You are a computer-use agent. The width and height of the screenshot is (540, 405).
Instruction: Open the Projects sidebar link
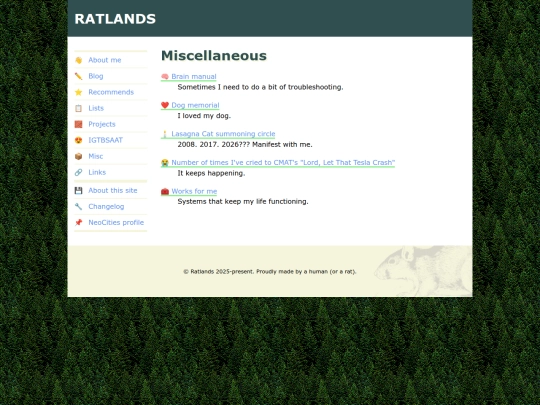point(102,124)
